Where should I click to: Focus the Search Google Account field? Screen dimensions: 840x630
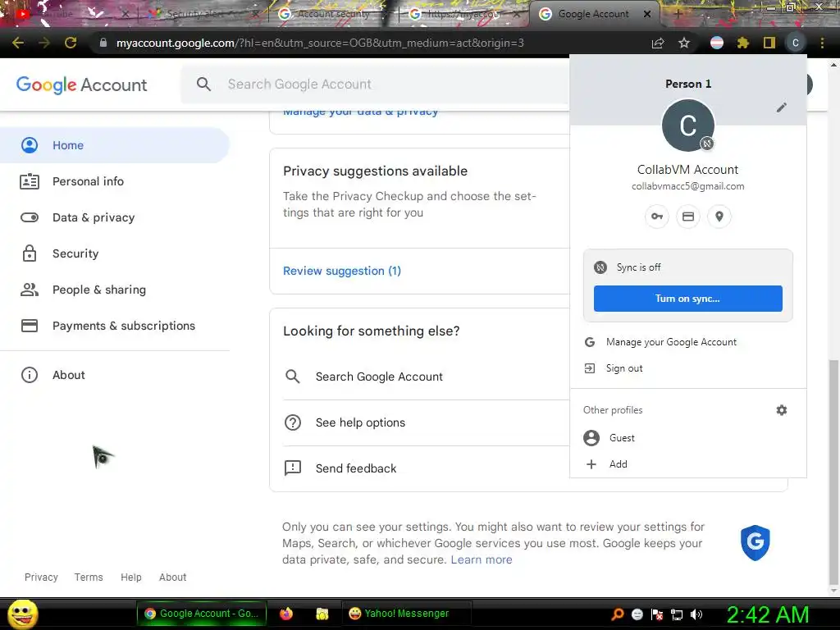375,84
